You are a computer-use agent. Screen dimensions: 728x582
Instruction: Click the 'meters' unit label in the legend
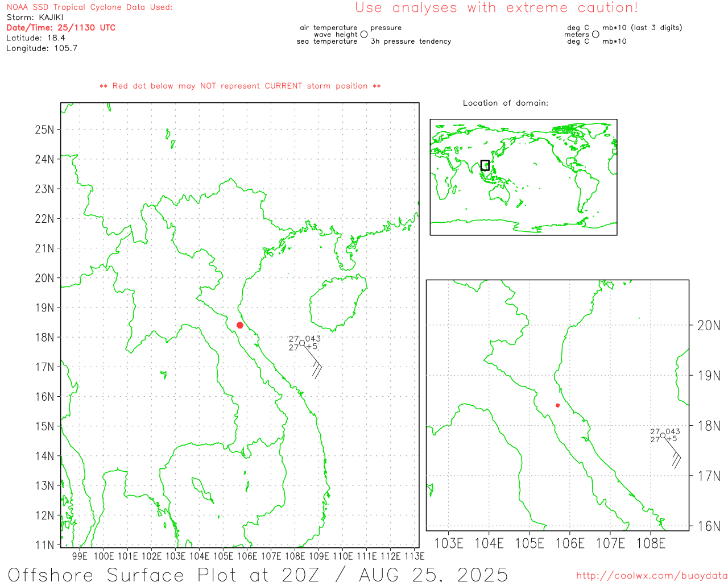coord(577,34)
